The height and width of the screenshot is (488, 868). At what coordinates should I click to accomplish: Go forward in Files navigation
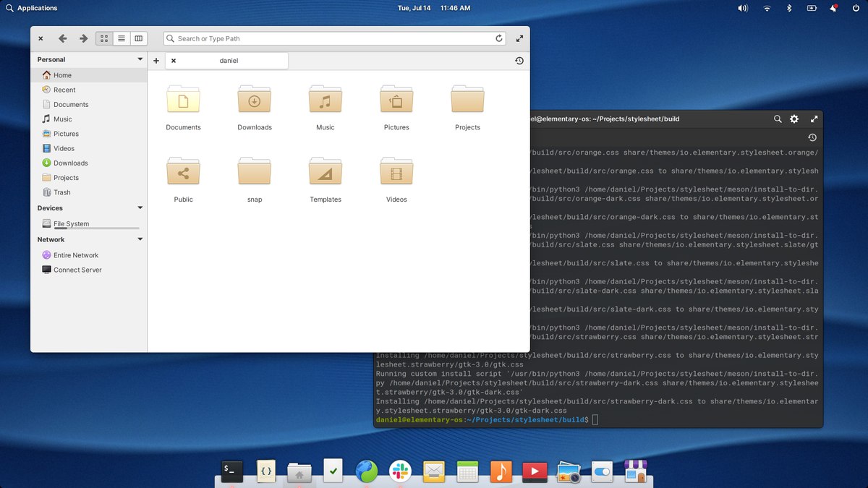[83, 38]
